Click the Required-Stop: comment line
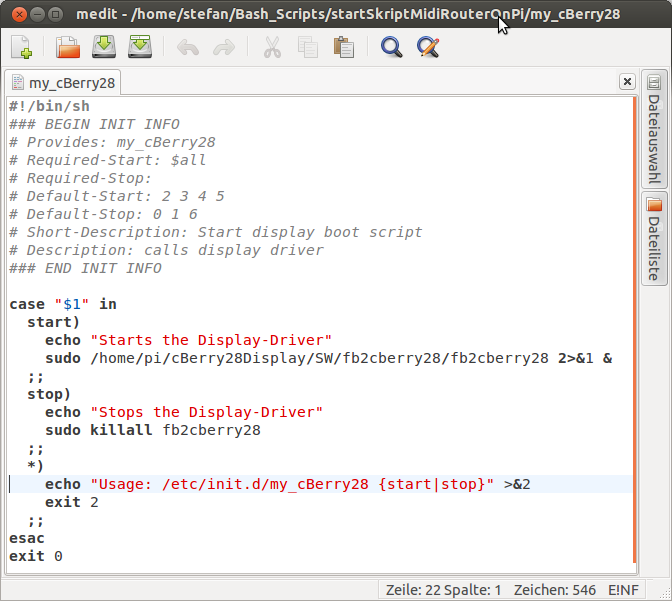Image resolution: width=672 pixels, height=601 pixels. tap(81, 178)
